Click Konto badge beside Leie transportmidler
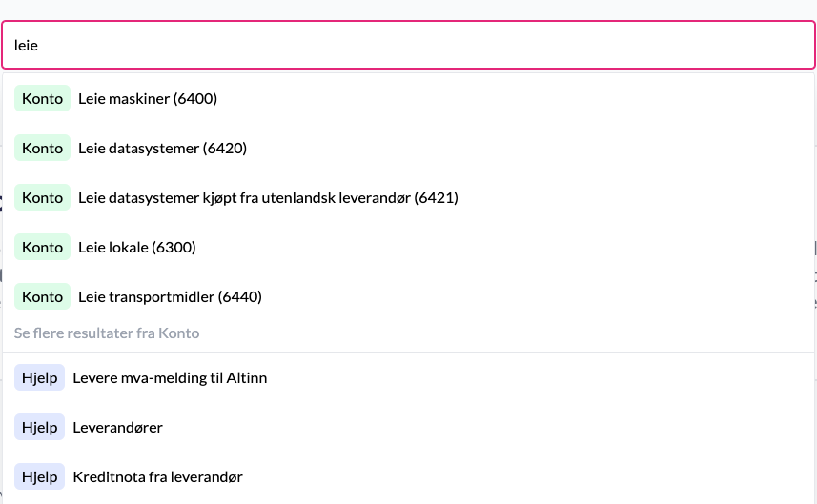The height and width of the screenshot is (504, 817). pos(42,297)
